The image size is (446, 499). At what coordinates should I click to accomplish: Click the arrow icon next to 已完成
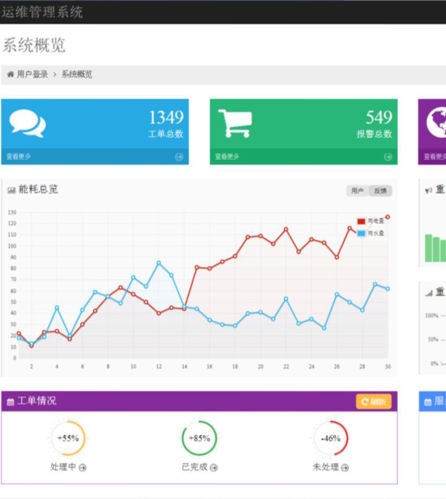click(x=214, y=468)
